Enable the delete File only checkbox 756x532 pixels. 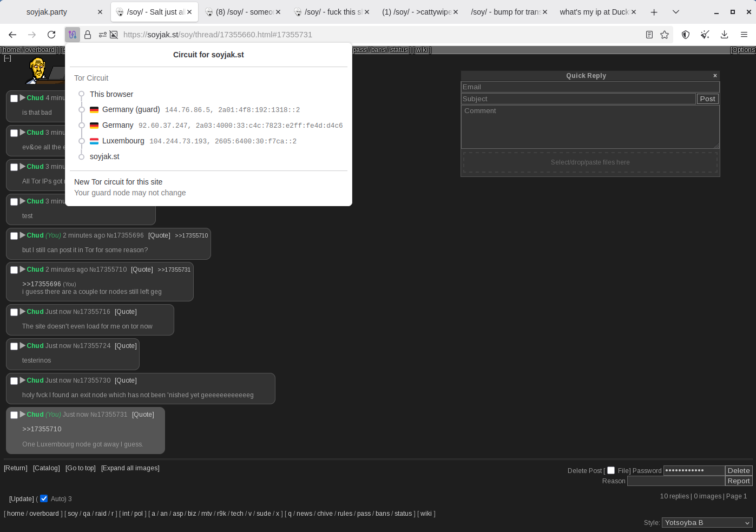611,470
